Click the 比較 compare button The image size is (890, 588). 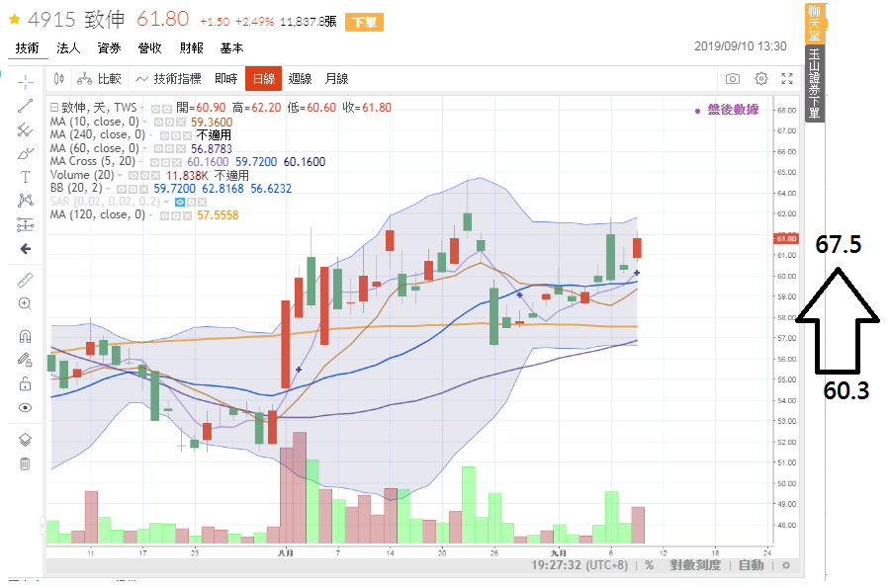click(100, 79)
